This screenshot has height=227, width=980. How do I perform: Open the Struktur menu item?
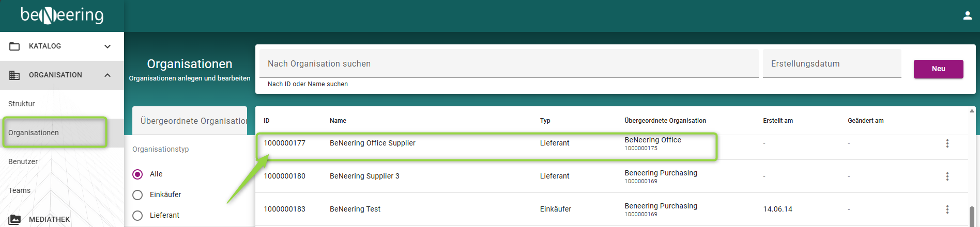[22, 104]
